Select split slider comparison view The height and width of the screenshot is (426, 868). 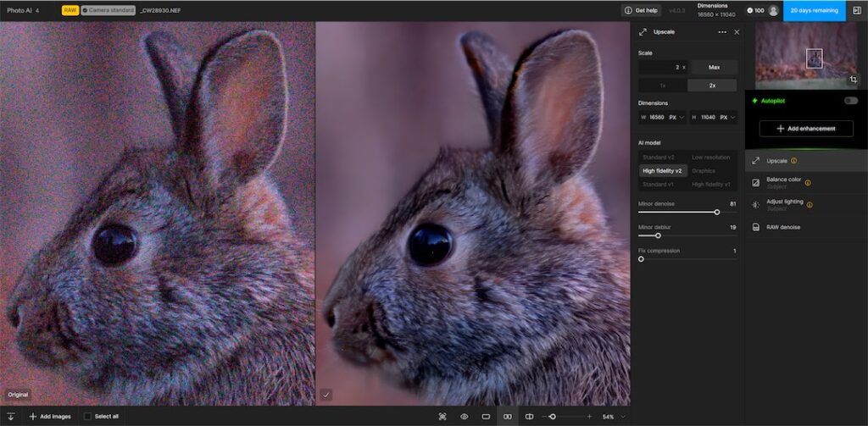530,417
